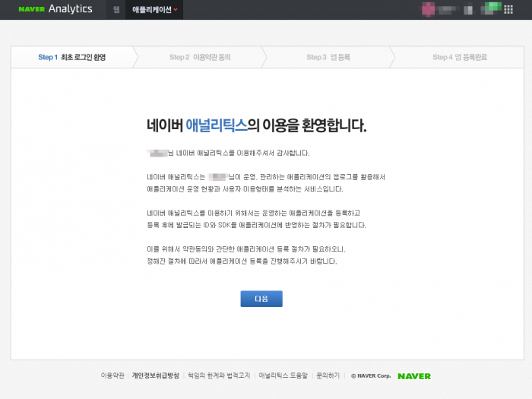This screenshot has height=399, width=532.
Task: Click the blue 다음 button
Action: click(x=261, y=299)
